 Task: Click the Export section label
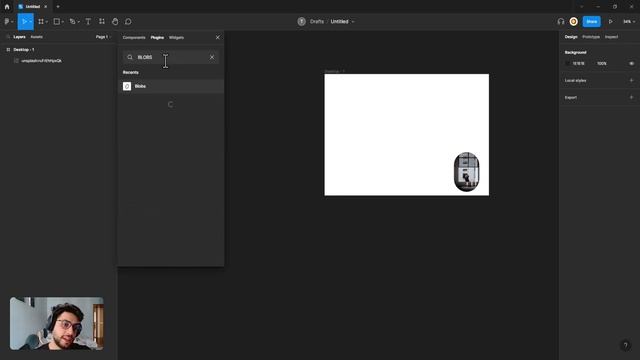571,98
